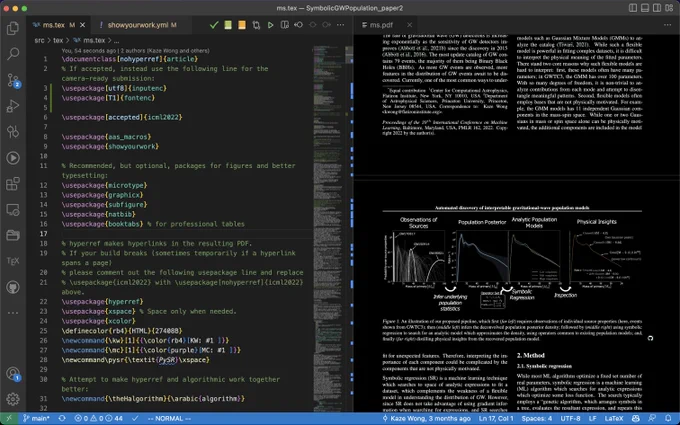Toggle the primary sidebar layout button
This screenshot has width=680, height=425.
tap(633, 8)
